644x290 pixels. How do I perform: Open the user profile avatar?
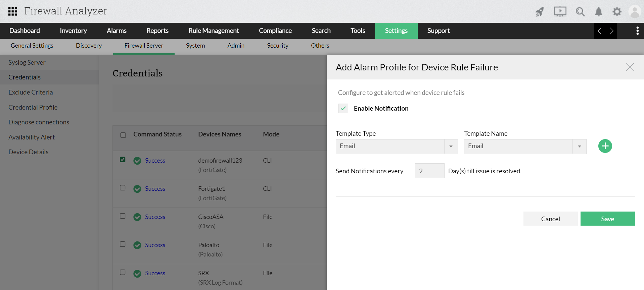click(635, 12)
